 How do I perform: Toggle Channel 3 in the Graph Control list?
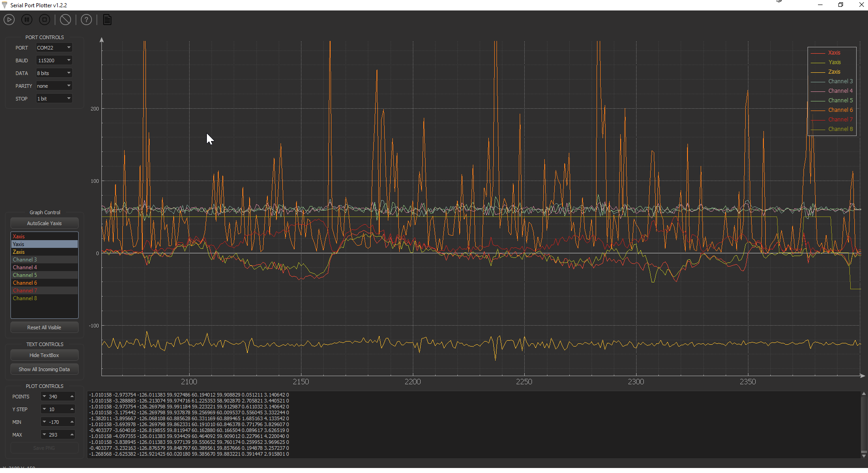pos(25,259)
